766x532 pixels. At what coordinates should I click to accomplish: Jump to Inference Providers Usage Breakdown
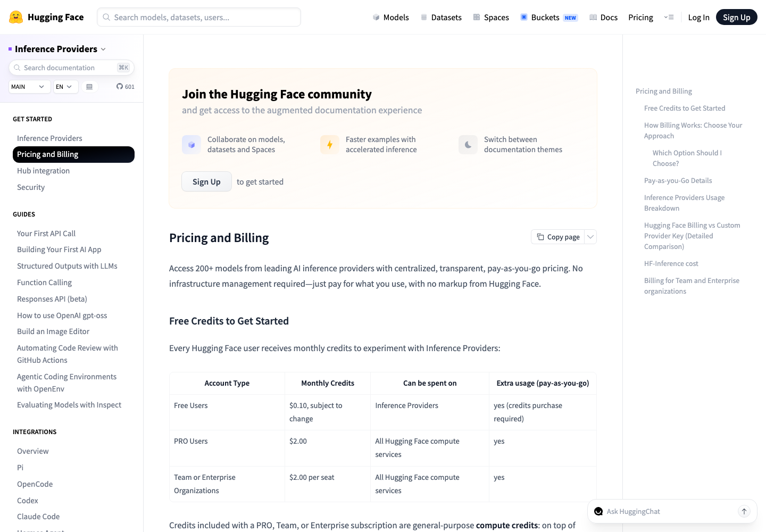(684, 203)
